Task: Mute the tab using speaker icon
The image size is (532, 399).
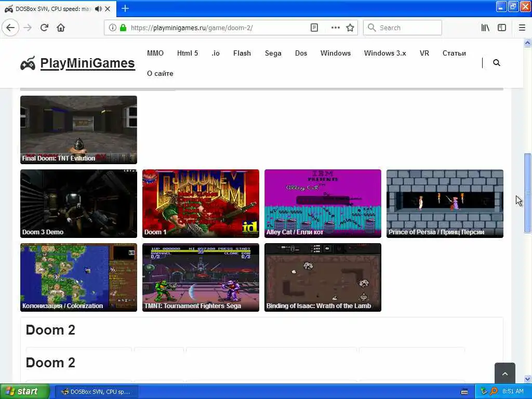Action: click(98, 9)
